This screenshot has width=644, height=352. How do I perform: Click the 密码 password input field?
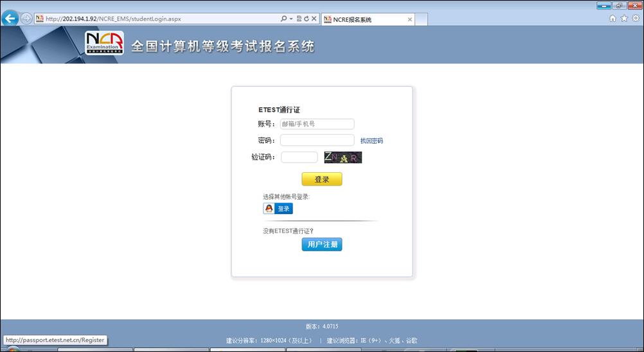[317, 140]
